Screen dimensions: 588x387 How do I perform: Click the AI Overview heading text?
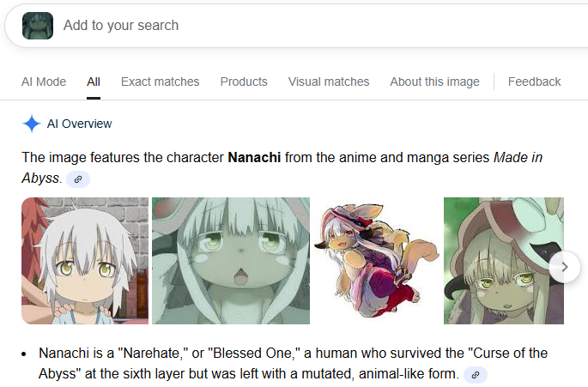click(x=79, y=124)
